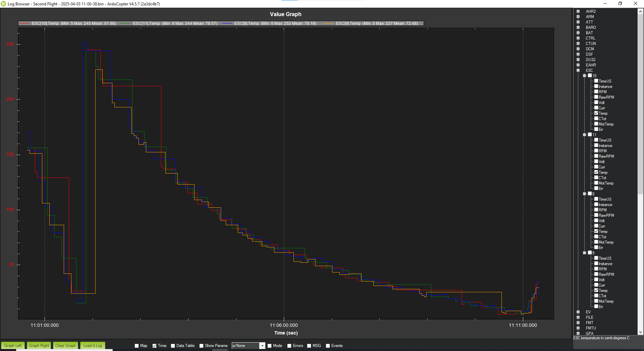Expand the CTUN tree node
The width and height of the screenshot is (644, 351).
(578, 44)
